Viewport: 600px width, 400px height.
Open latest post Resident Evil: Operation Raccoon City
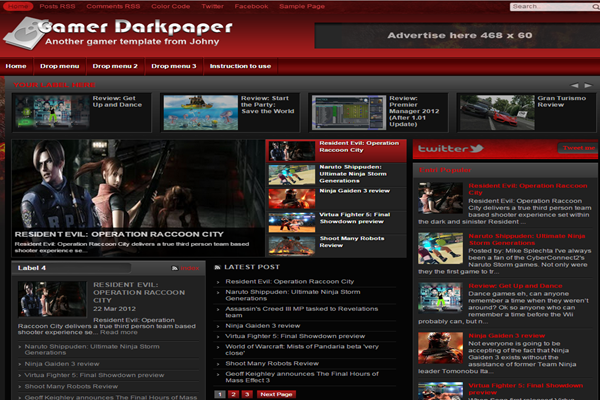(x=290, y=281)
